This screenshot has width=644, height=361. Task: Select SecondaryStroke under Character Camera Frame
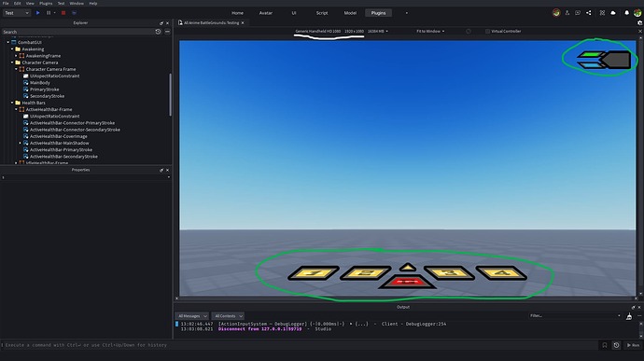pyautogui.click(x=47, y=96)
